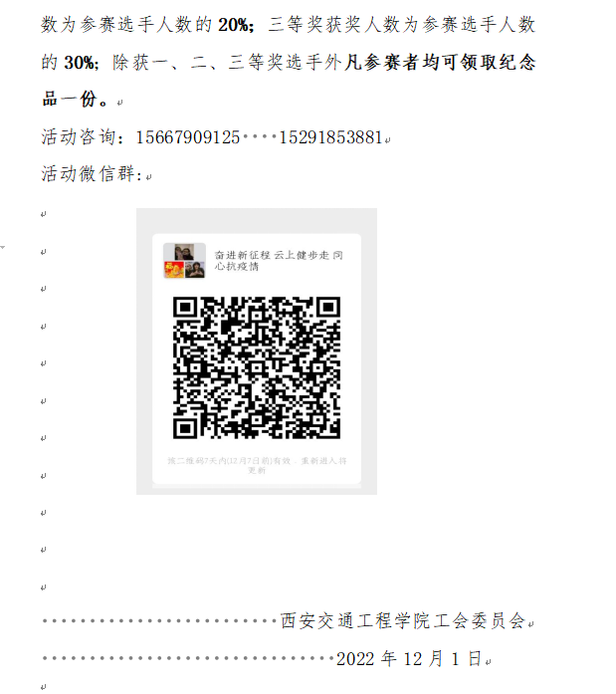Click the date 2022年12月1日
The height and width of the screenshot is (694, 616).
point(409,658)
